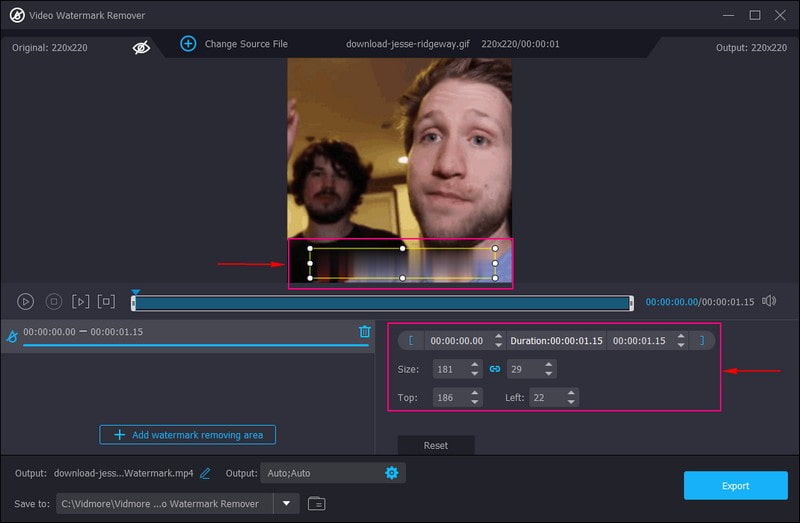Click the loop segment playback icon
Viewport: 800px width, 523px height.
(107, 301)
